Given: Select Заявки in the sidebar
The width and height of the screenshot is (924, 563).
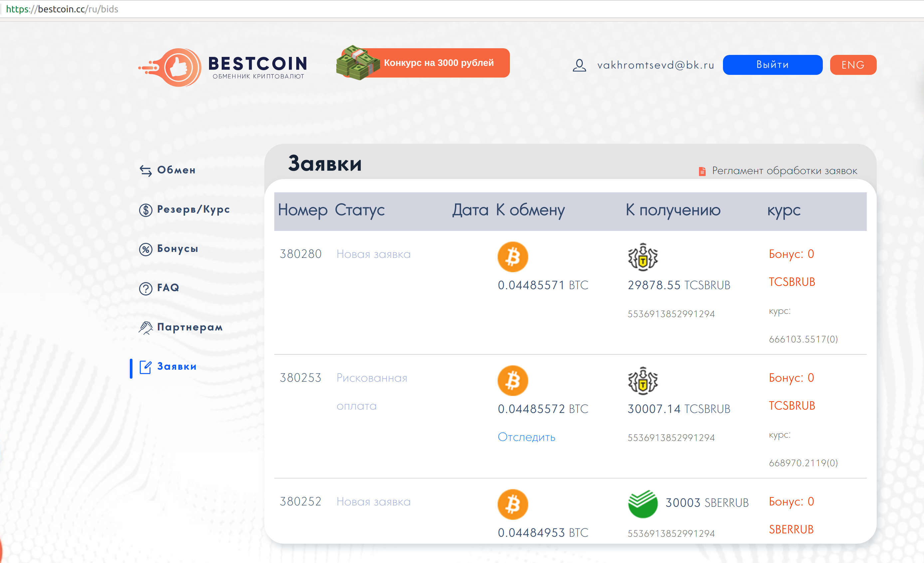Looking at the screenshot, I should point(176,367).
